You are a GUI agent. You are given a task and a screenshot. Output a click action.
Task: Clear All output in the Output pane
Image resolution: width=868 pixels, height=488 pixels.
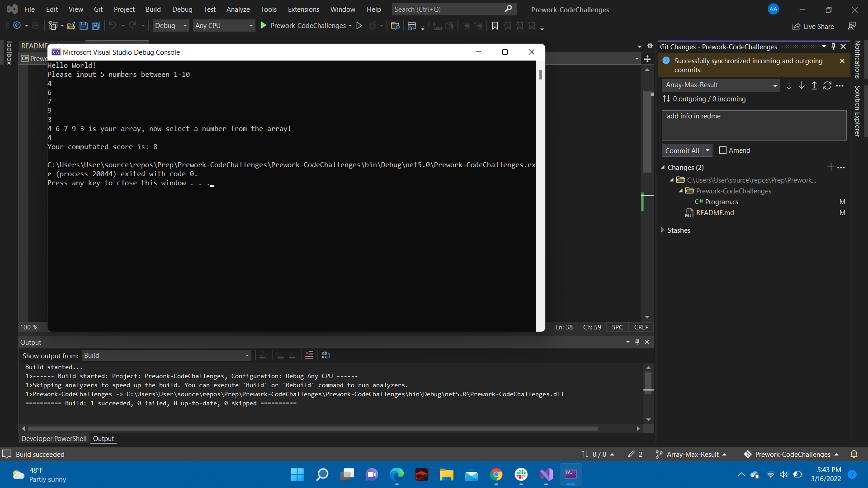tap(309, 356)
